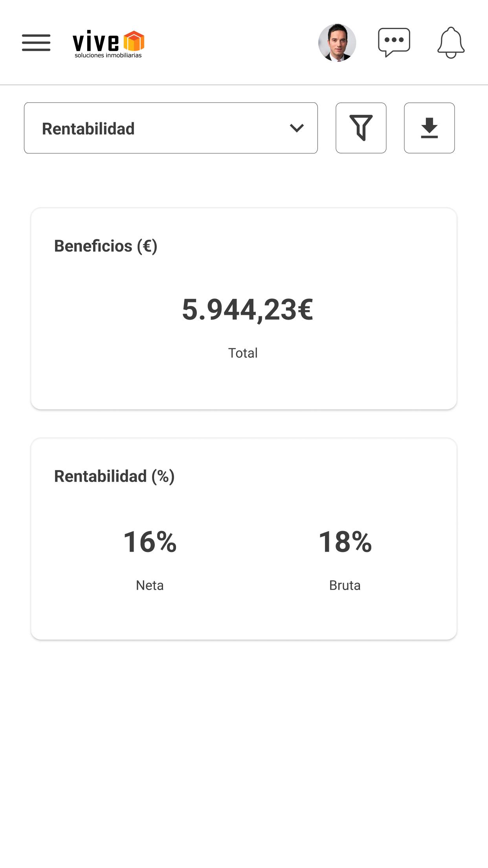This screenshot has height=868, width=488.
Task: Click the Bruta label
Action: [x=345, y=585]
